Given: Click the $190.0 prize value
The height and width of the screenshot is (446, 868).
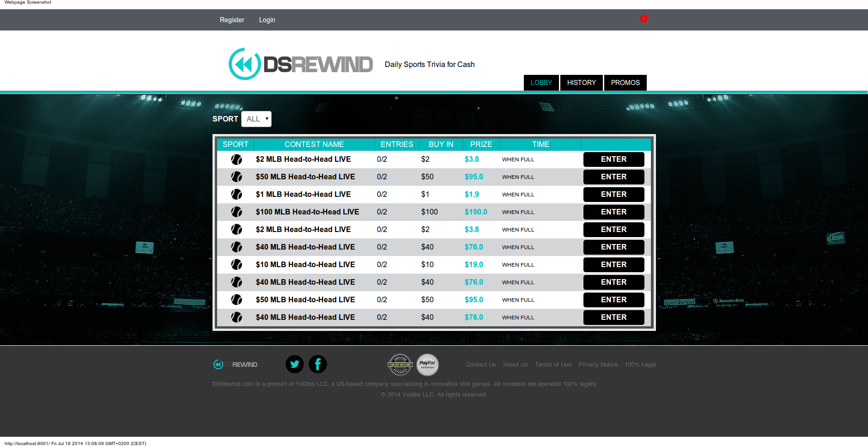Looking at the screenshot, I should pyautogui.click(x=476, y=212).
